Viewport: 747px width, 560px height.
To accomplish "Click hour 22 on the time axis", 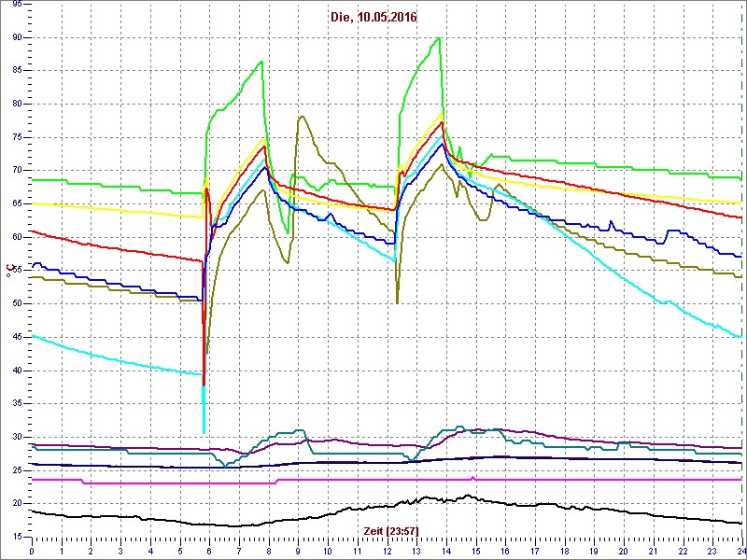I will (683, 551).
